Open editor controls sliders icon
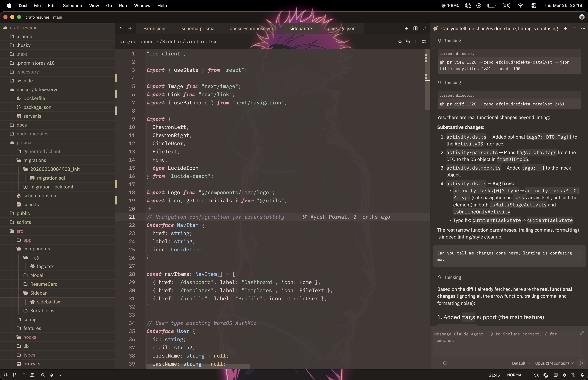 click(424, 42)
